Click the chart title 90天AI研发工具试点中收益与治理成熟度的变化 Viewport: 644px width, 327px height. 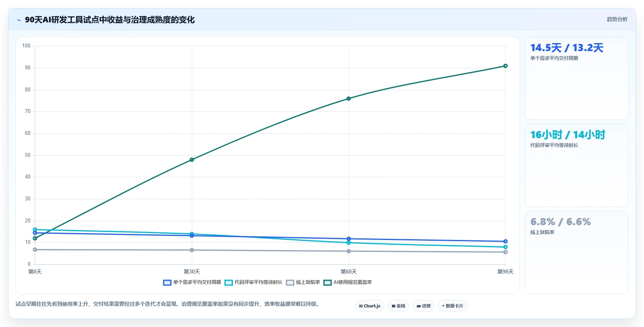[110, 20]
